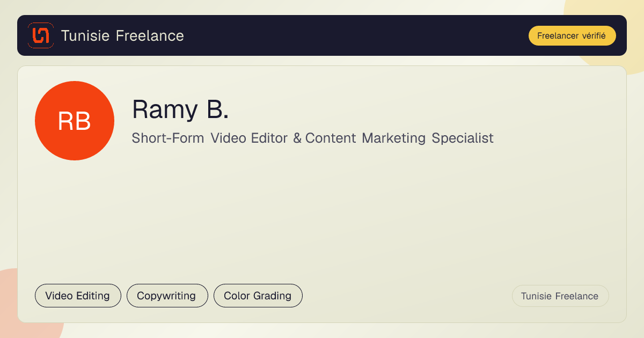This screenshot has height=338, width=644.
Task: Open the RB avatar circle
Action: tap(75, 121)
